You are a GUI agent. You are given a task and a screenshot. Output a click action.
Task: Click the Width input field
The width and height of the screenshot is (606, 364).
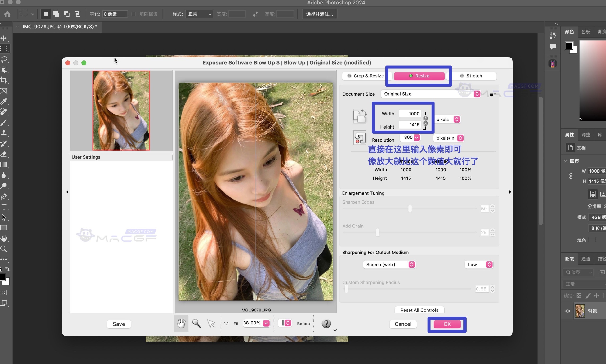pos(410,114)
